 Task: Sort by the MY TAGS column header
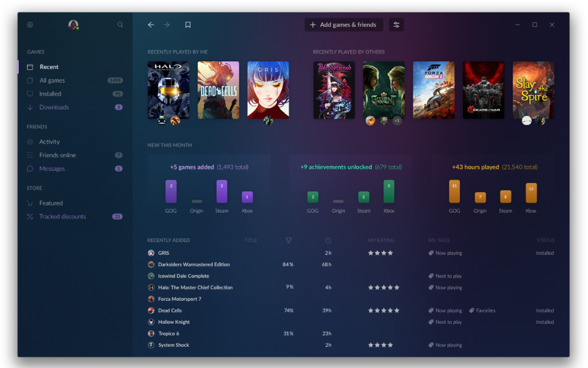(x=439, y=240)
